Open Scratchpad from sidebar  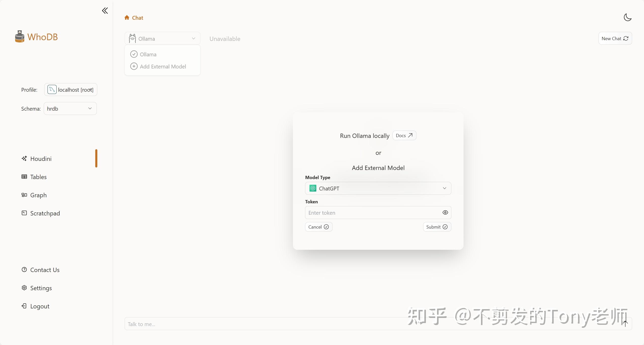[45, 213]
